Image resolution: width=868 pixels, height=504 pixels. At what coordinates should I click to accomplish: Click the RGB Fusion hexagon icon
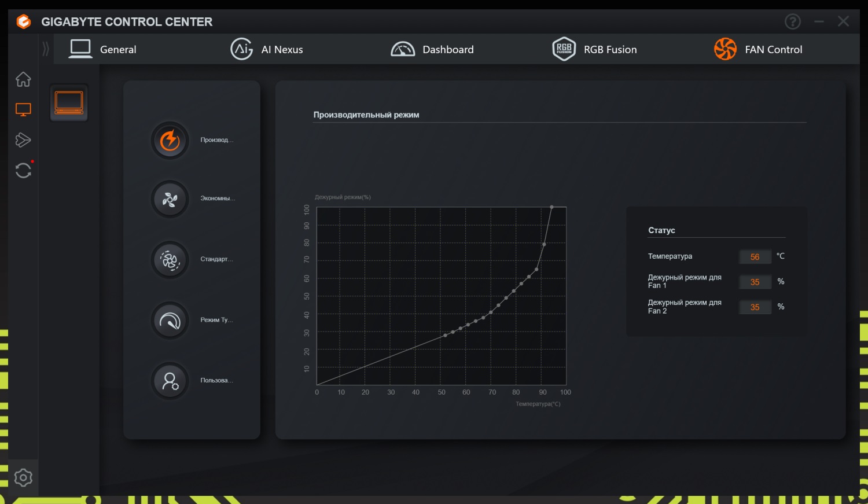564,49
